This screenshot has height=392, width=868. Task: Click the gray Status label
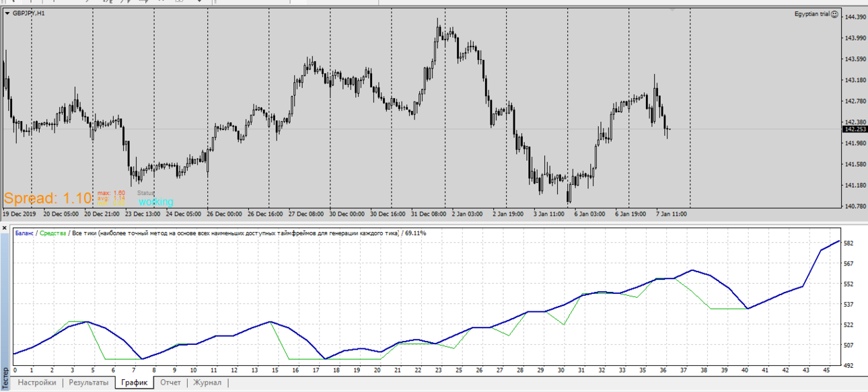click(x=146, y=193)
